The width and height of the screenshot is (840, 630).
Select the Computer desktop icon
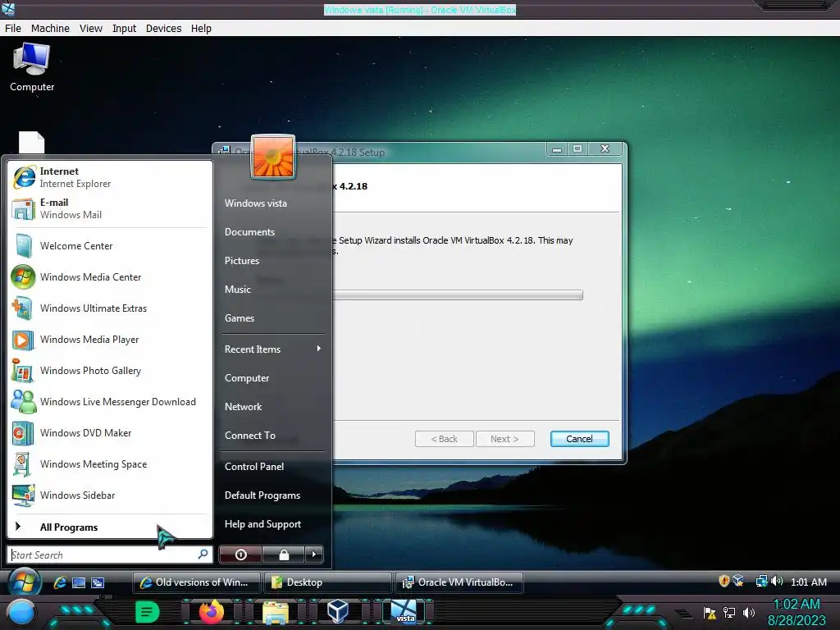pyautogui.click(x=32, y=68)
